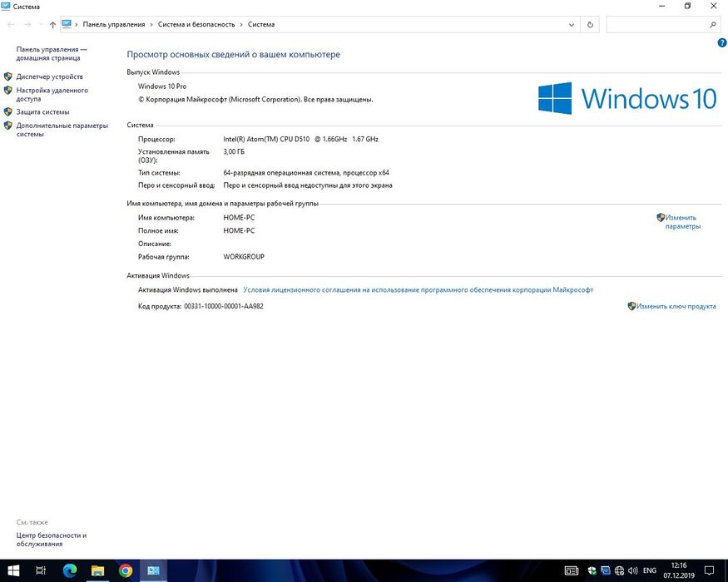The height and width of the screenshot is (582, 728).
Task: Click Изменить параметры link
Action: click(x=682, y=222)
